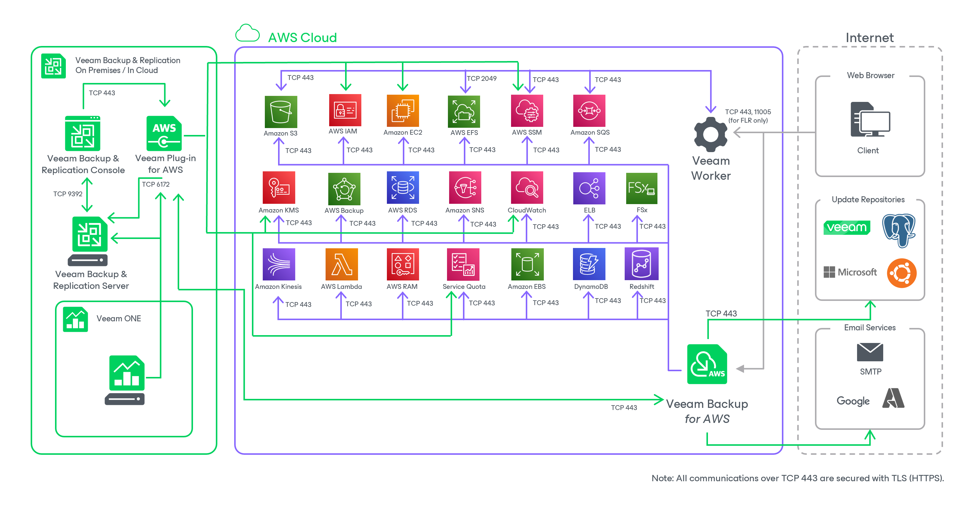The width and height of the screenshot is (980, 514).
Task: Select the 'SMTP' label text
Action: tap(871, 371)
